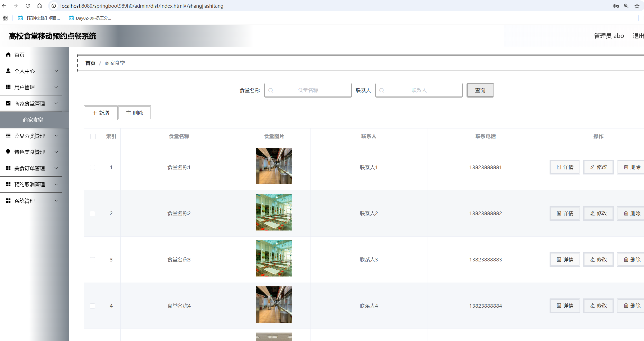The height and width of the screenshot is (341, 644).
Task: Bookmark this page with the star icon
Action: click(637, 6)
